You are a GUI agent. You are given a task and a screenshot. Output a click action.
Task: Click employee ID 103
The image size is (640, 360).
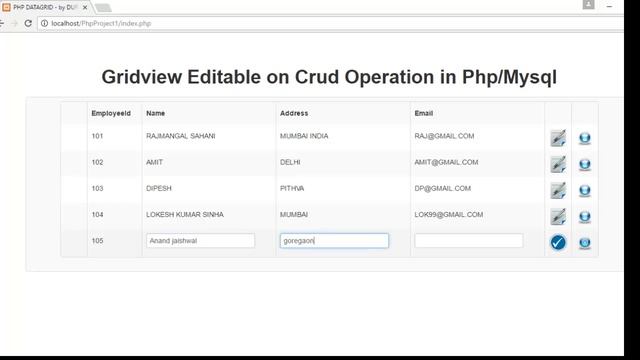tap(97, 188)
